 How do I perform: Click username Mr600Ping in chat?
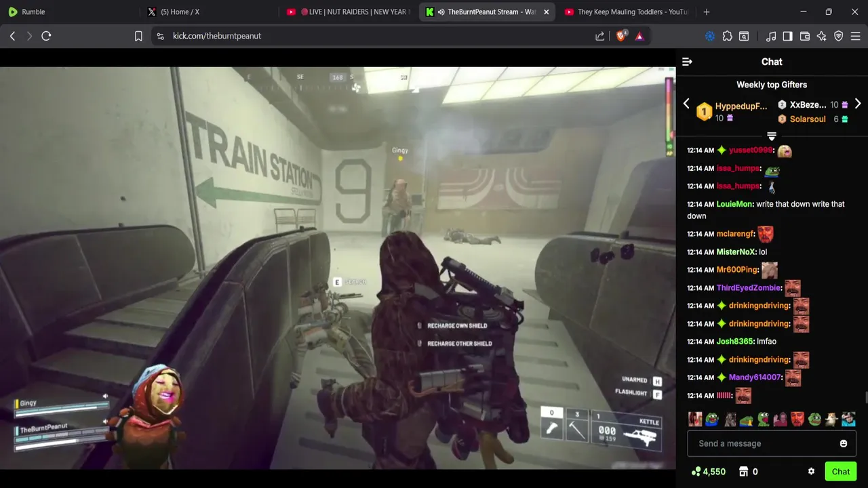(x=737, y=270)
